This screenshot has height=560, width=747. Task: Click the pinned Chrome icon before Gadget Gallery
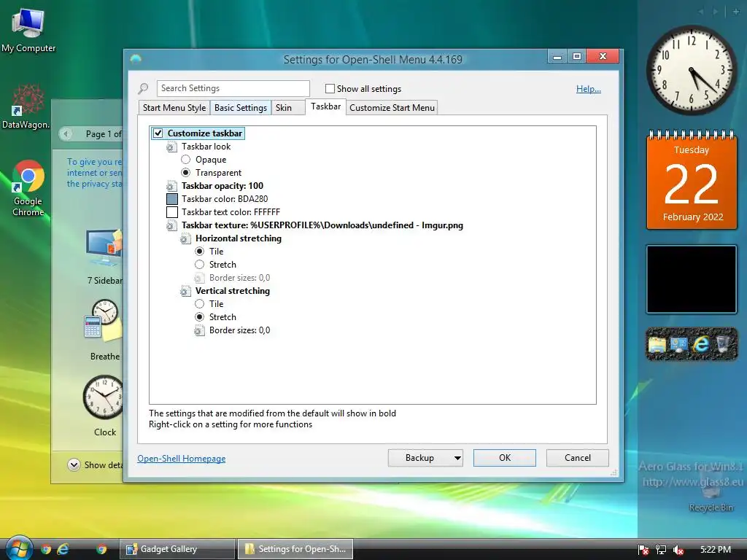(101, 549)
